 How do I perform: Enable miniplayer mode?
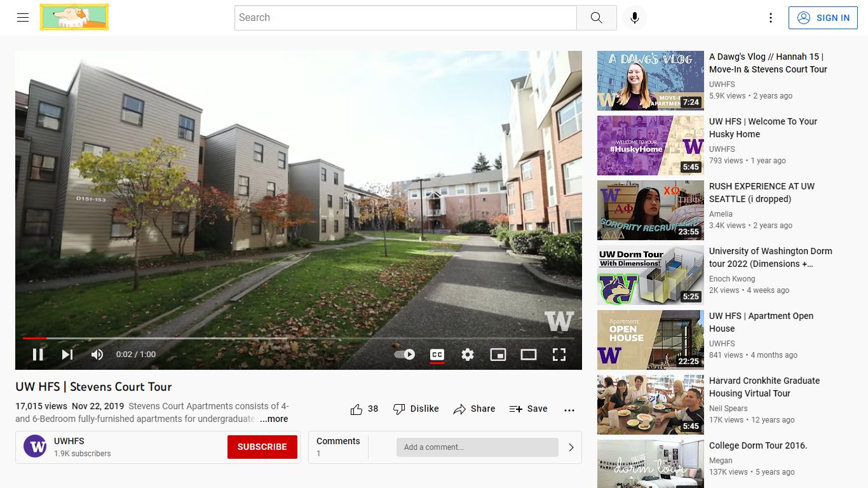coord(498,355)
